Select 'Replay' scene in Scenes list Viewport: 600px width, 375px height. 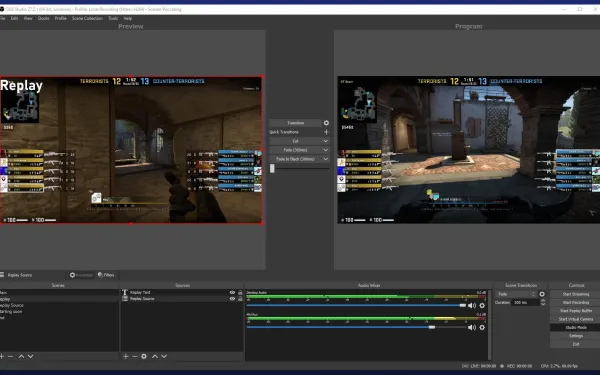click(59, 299)
